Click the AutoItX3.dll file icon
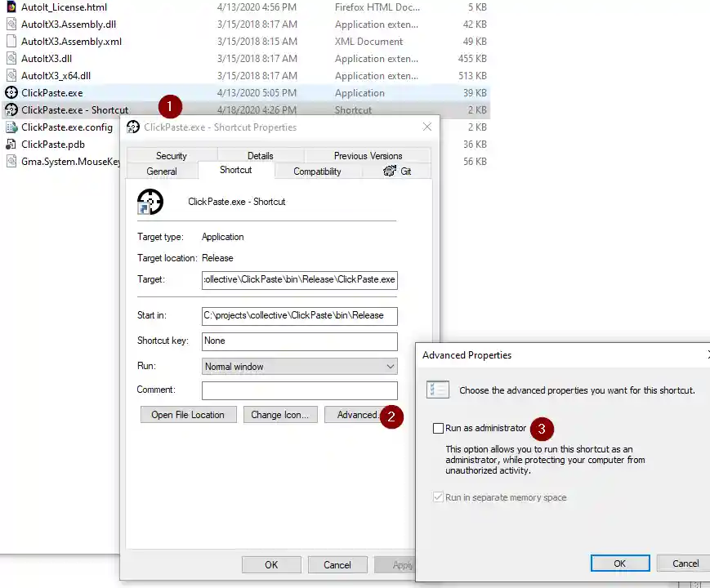710x588 pixels. (x=10, y=58)
